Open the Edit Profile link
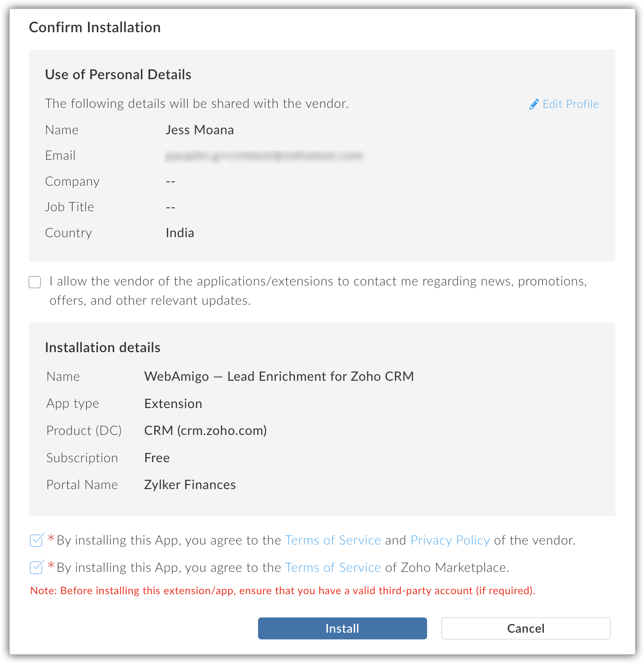The image size is (644, 664). [570, 104]
